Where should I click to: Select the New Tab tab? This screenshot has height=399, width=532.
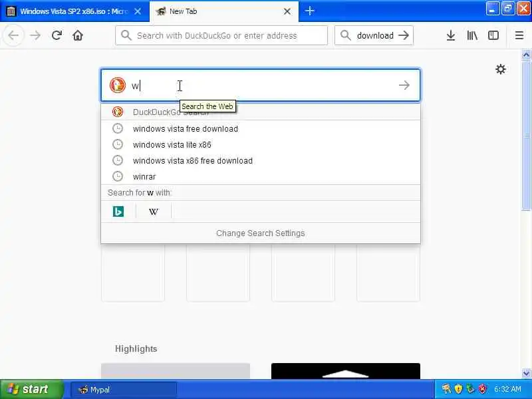(224, 11)
